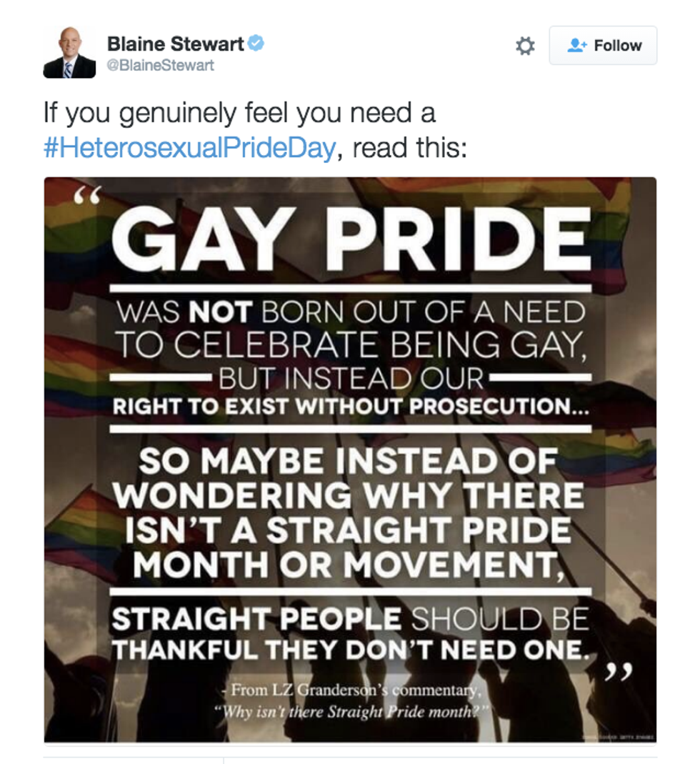Open the gear settings menu
The width and height of the screenshot is (700, 764).
point(525,46)
